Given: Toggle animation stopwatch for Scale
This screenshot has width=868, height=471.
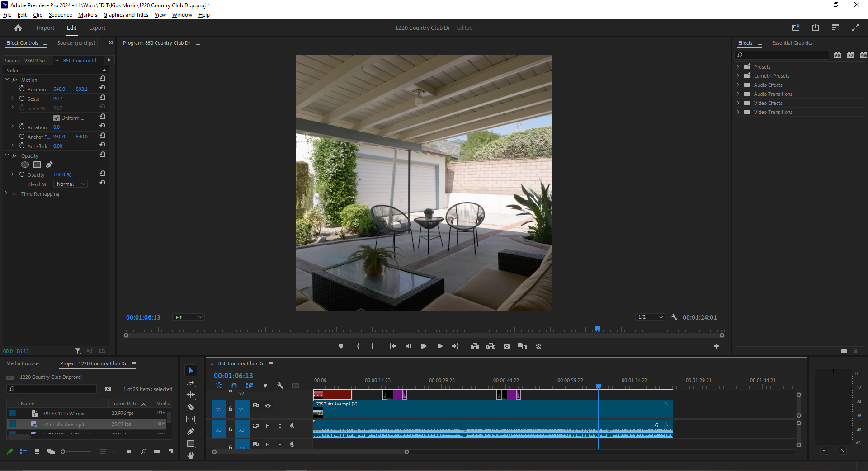Looking at the screenshot, I should coord(22,98).
